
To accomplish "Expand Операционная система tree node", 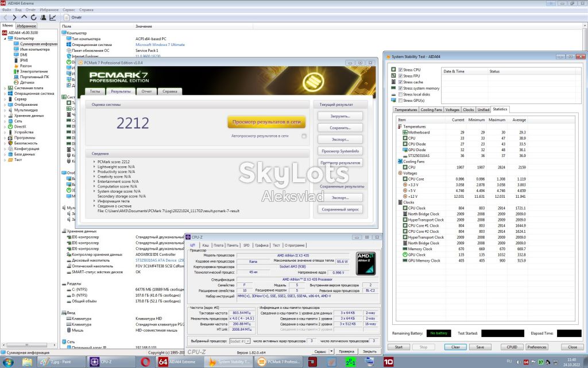I will coord(5,94).
